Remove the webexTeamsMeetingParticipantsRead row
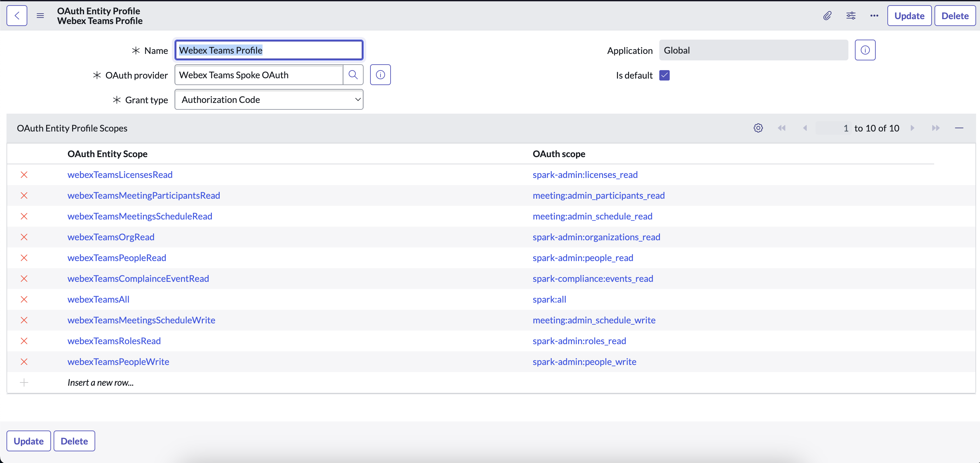980x463 pixels. [24, 195]
